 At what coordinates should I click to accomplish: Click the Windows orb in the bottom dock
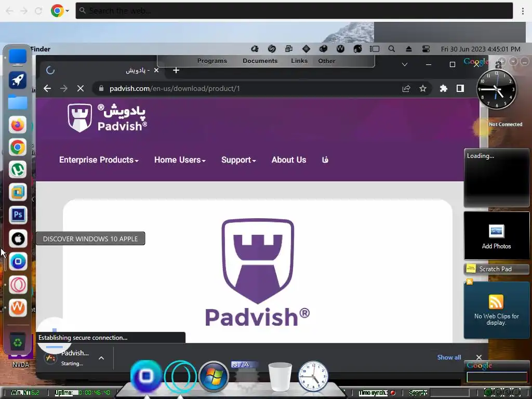214,376
